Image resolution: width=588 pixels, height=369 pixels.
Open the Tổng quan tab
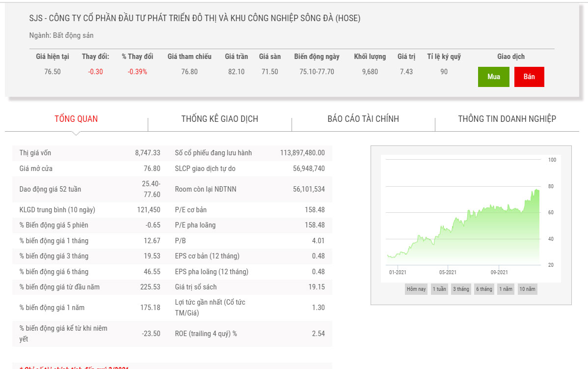76,119
